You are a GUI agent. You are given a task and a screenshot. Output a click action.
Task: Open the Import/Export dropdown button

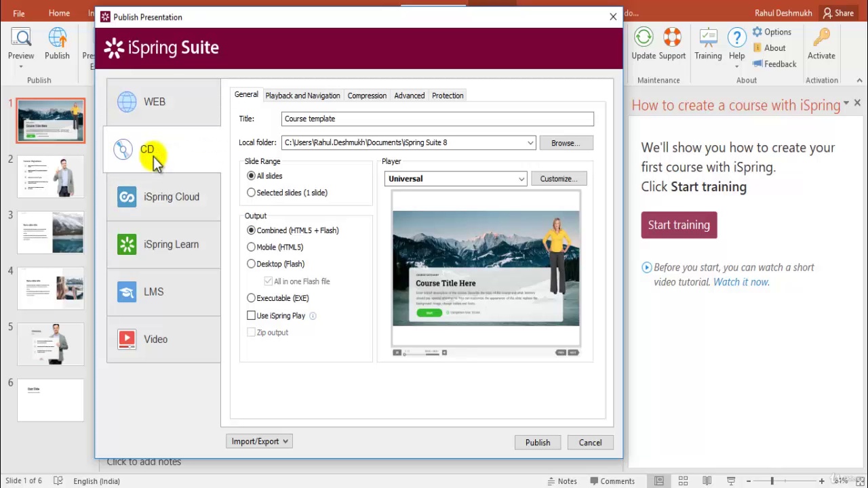pos(259,441)
